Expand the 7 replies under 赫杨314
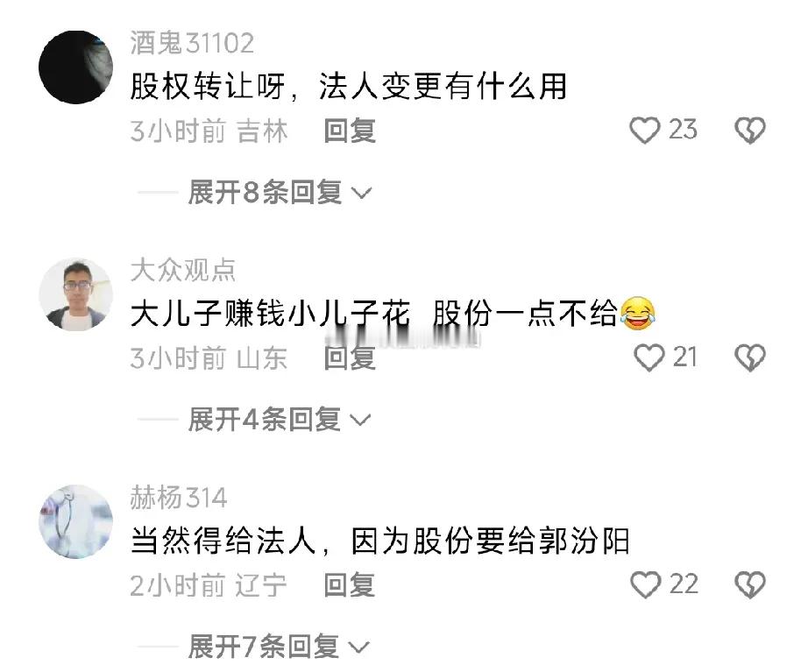808x672 pixels. click(x=279, y=647)
